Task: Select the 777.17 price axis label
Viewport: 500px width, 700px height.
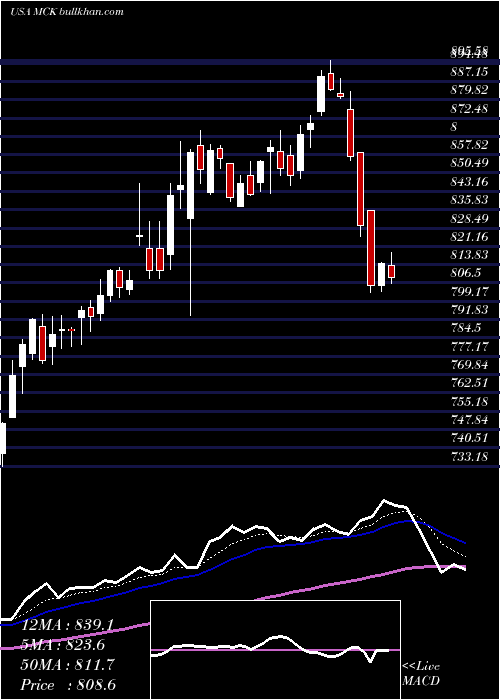Action: pos(469,346)
